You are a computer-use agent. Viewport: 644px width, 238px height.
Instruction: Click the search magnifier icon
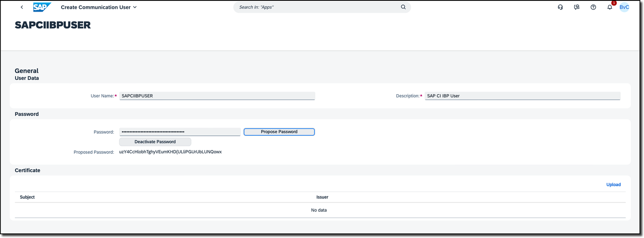pyautogui.click(x=403, y=7)
